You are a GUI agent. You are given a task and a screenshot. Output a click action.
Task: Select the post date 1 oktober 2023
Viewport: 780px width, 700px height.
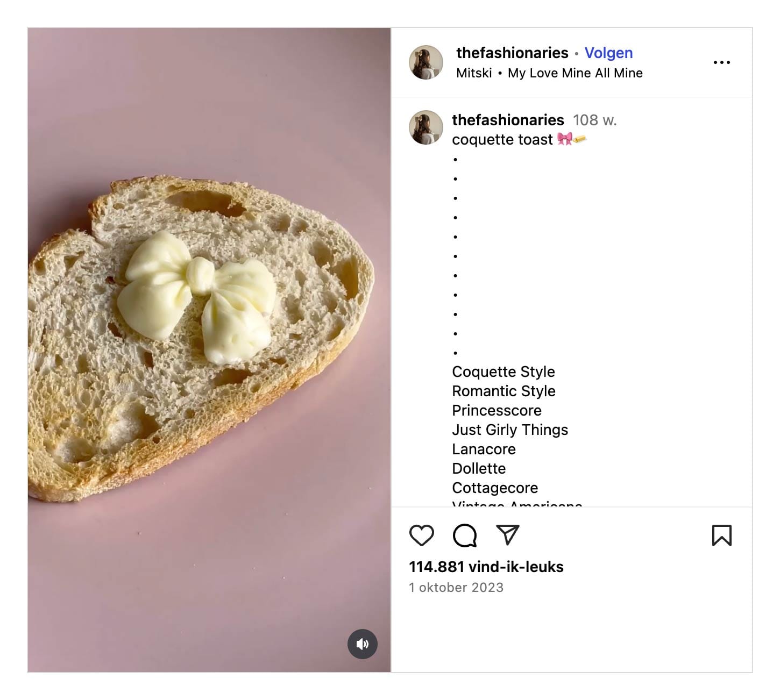(x=456, y=588)
